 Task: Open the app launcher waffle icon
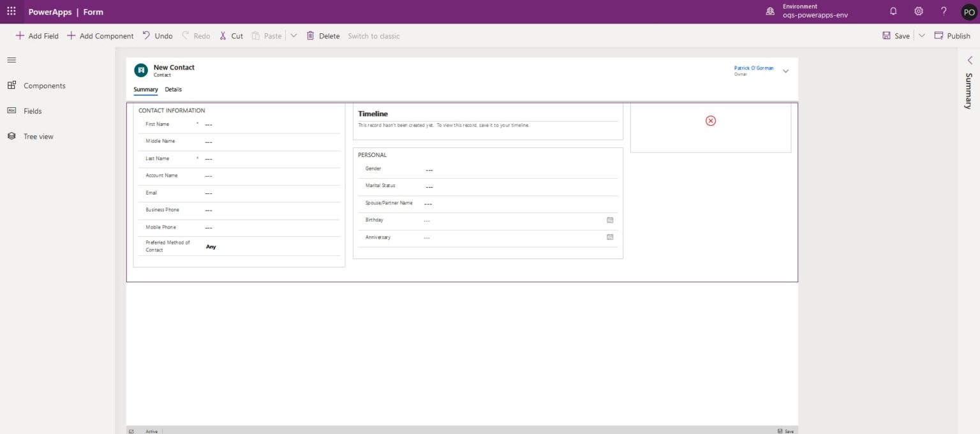[x=11, y=11]
